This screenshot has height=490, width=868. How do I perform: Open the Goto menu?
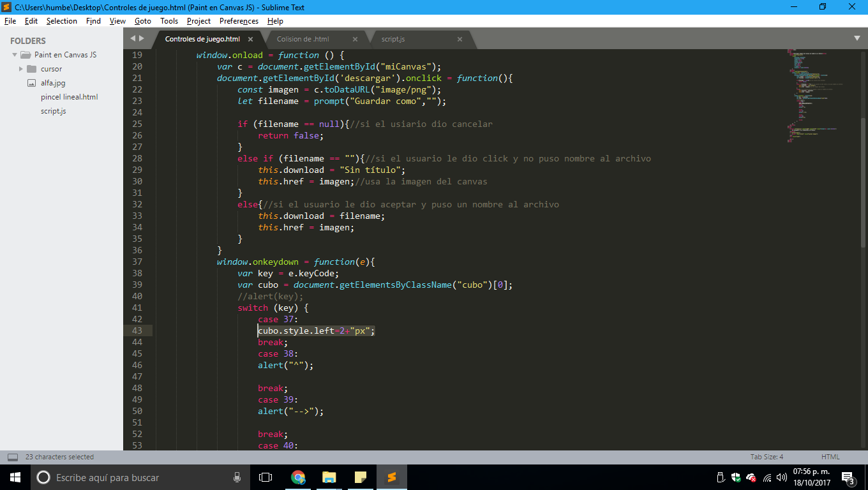tap(143, 21)
